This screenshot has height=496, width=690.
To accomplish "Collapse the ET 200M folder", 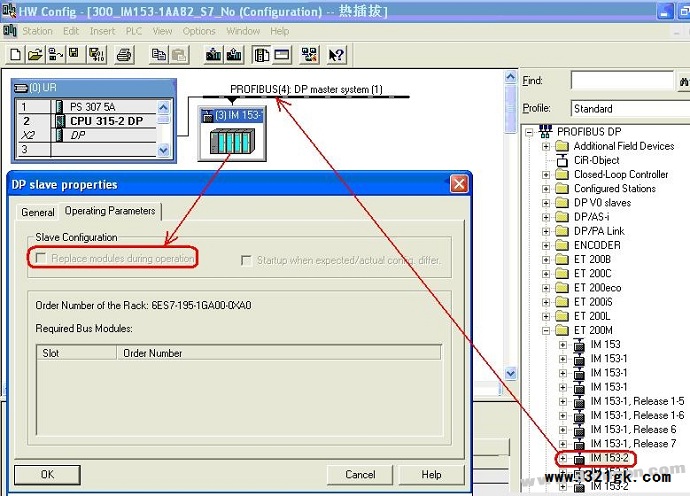I will [546, 331].
